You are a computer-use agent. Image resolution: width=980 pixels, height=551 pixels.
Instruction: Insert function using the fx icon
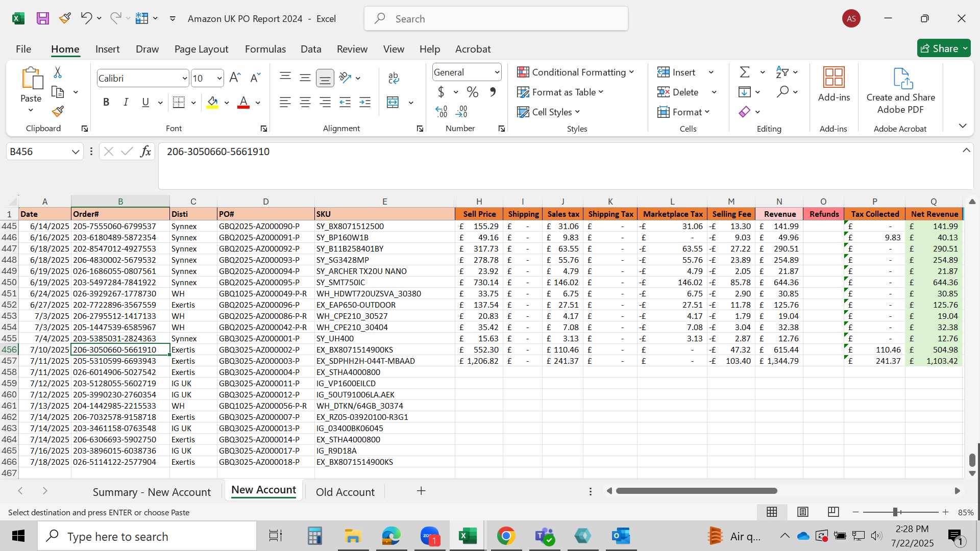145,152
